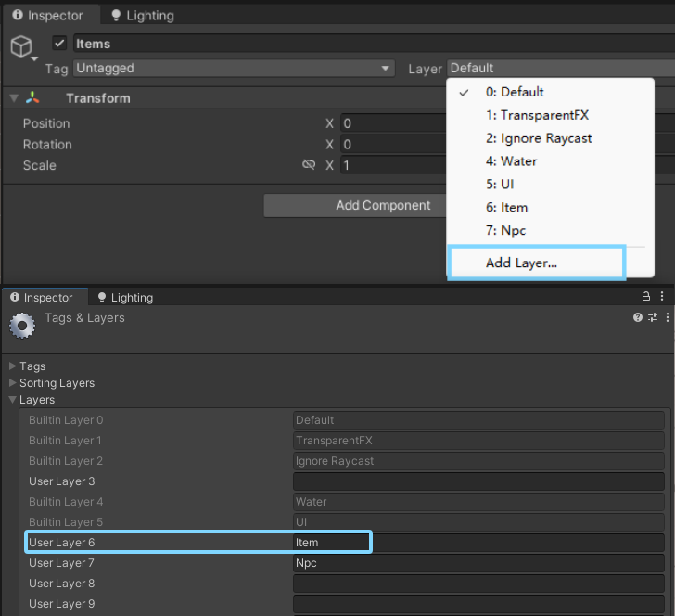Image resolution: width=675 pixels, height=616 pixels.
Task: Open the help icon for Tags & Layers
Action: click(638, 318)
